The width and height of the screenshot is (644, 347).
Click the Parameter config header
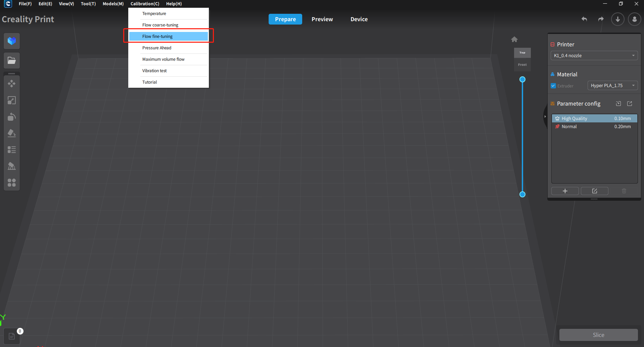pos(579,104)
